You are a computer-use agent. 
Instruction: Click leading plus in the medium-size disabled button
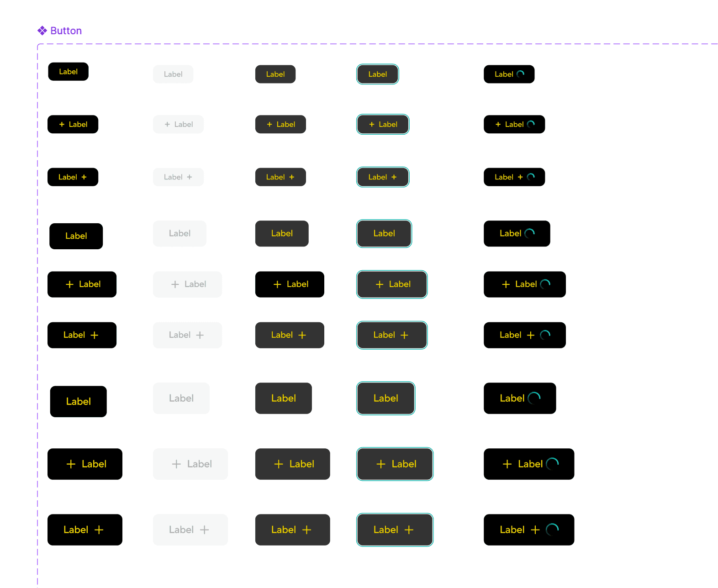175,284
